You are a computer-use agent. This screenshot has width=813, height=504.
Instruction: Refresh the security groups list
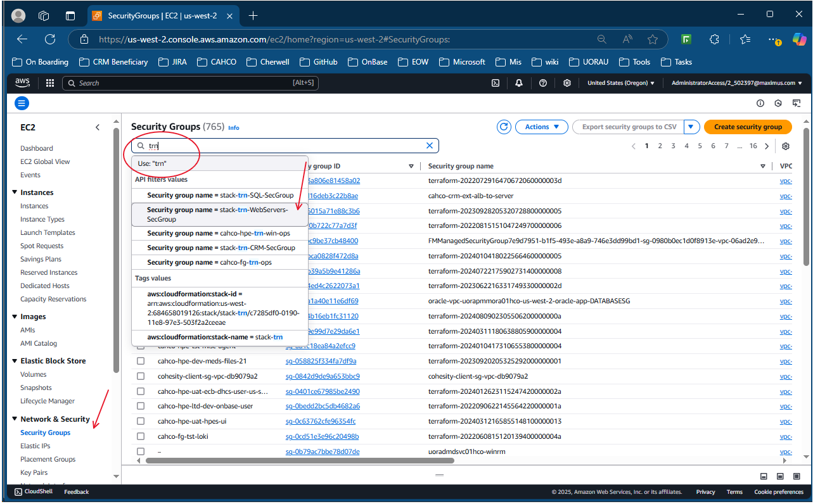click(x=504, y=127)
